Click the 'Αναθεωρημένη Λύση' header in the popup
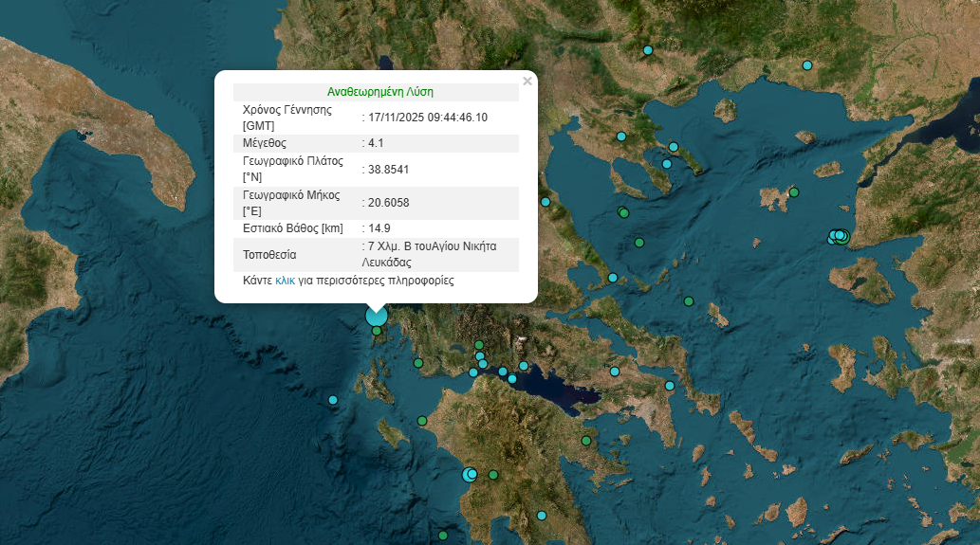 (x=379, y=92)
